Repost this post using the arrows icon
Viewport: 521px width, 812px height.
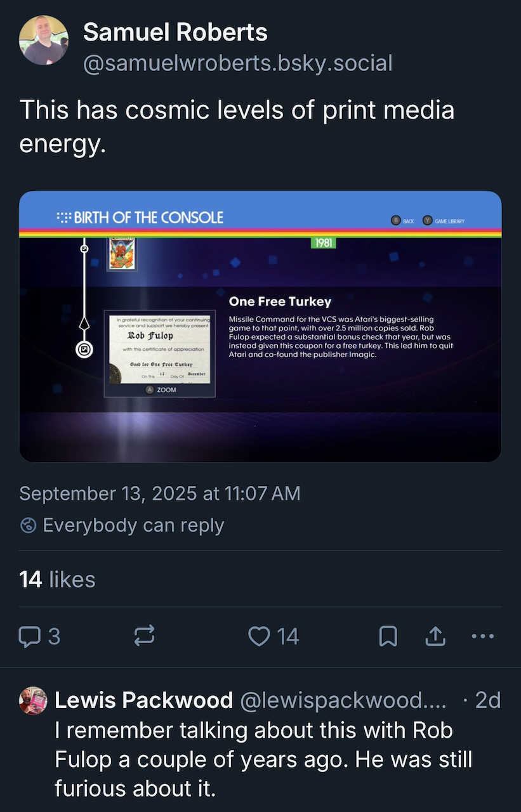coord(145,636)
